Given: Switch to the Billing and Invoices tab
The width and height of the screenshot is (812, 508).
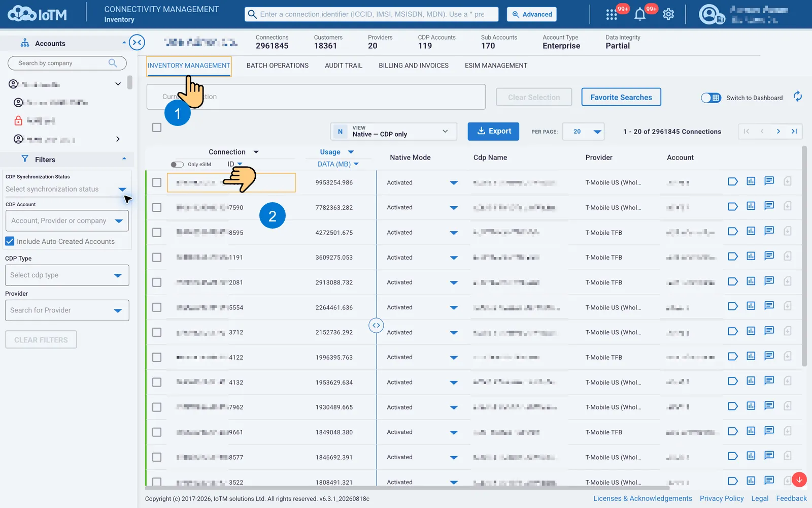Looking at the screenshot, I should pyautogui.click(x=414, y=66).
